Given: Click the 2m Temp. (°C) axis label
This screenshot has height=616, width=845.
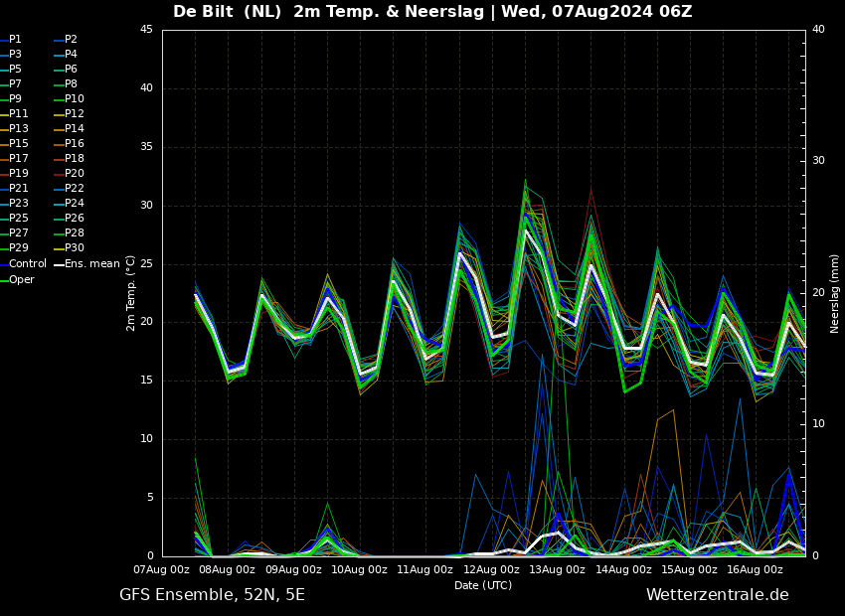Looking at the screenshot, I should pos(130,293).
